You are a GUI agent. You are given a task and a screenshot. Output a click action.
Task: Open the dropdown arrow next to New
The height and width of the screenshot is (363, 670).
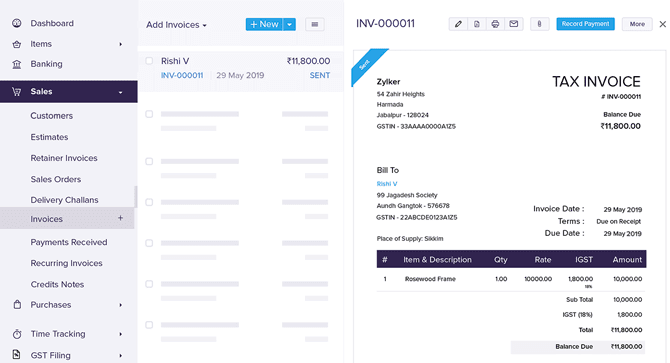[289, 24]
